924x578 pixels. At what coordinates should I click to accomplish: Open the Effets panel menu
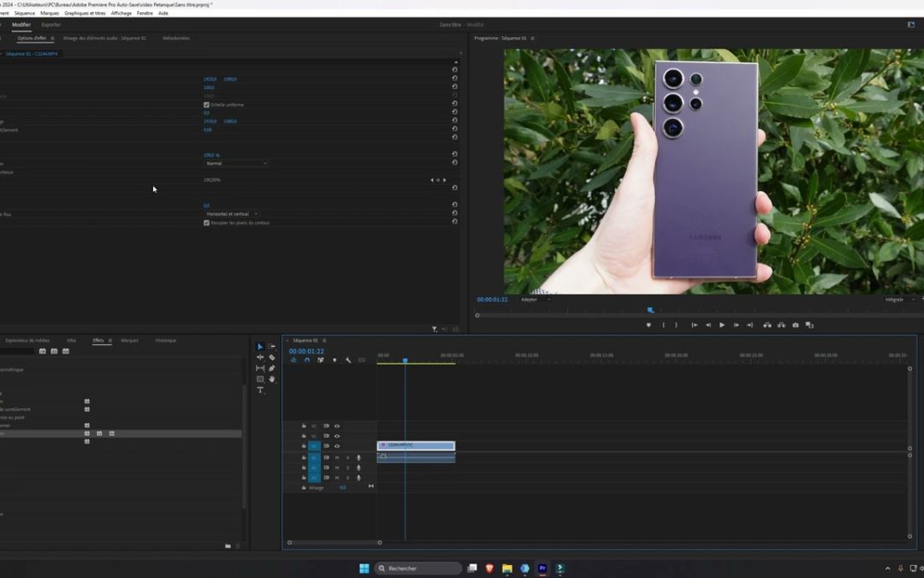110,340
